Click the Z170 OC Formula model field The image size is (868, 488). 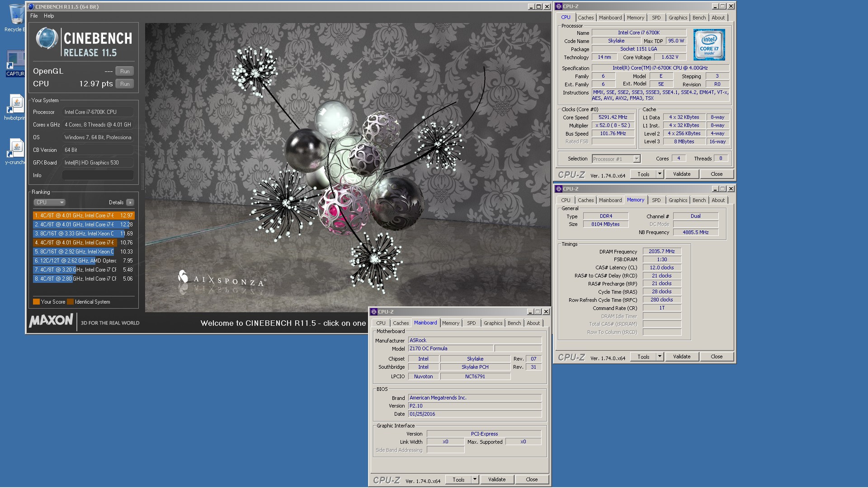coord(450,349)
